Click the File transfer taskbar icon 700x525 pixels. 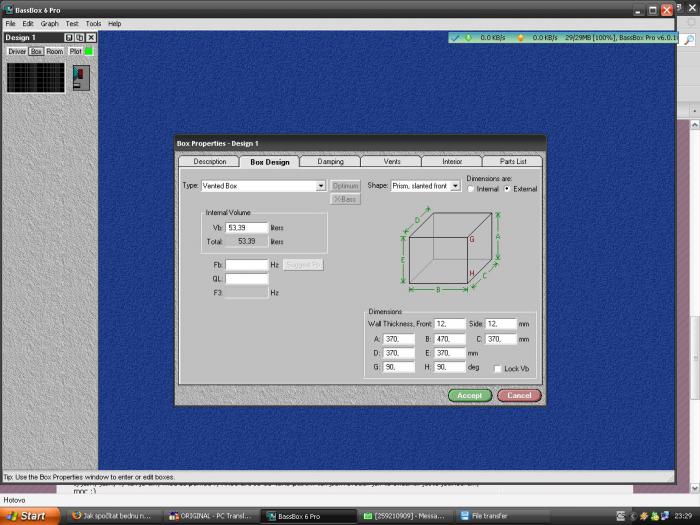pos(463,516)
